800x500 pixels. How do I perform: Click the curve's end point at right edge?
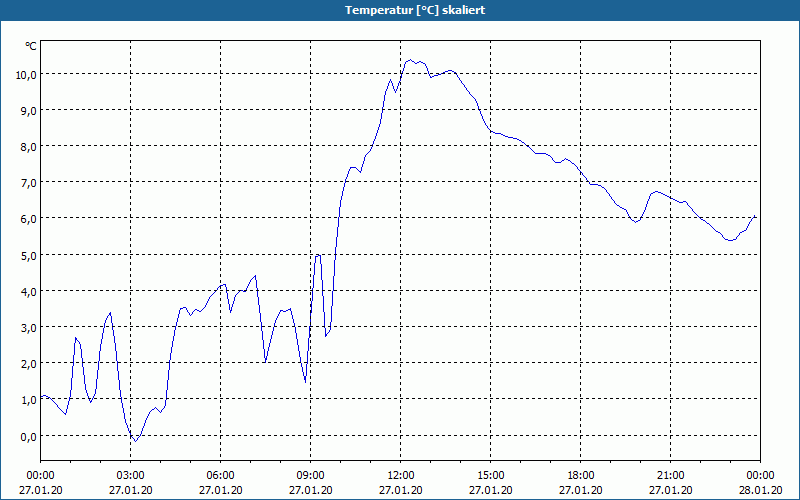pos(755,216)
